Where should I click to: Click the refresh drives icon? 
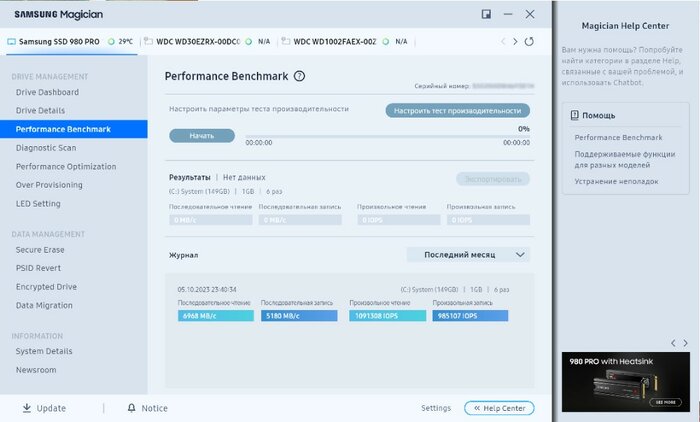click(x=529, y=42)
